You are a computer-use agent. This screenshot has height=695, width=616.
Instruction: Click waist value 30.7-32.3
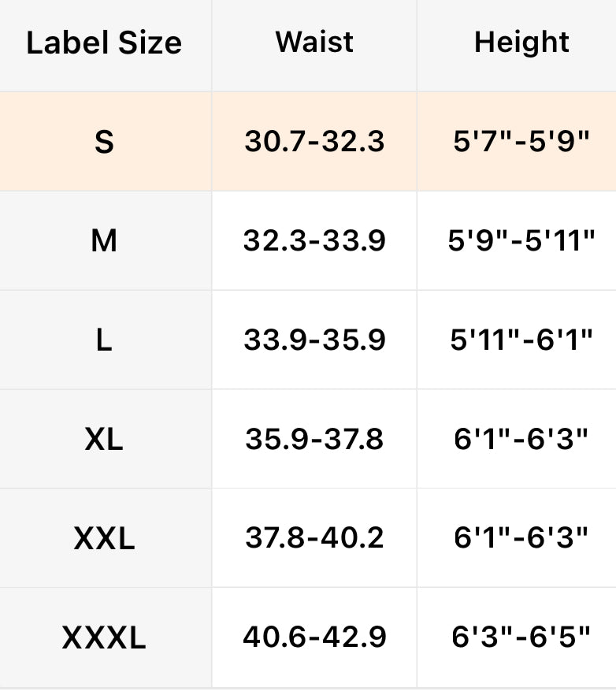[x=314, y=142]
